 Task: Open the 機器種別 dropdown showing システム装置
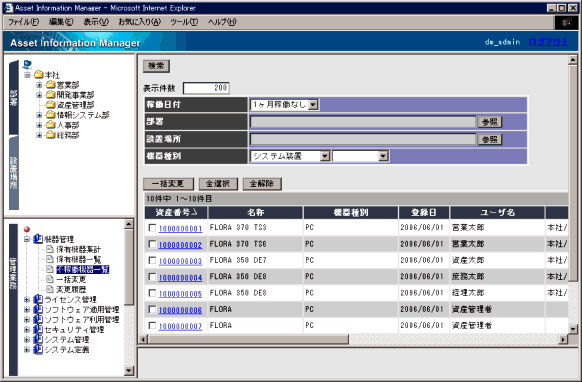[290, 156]
